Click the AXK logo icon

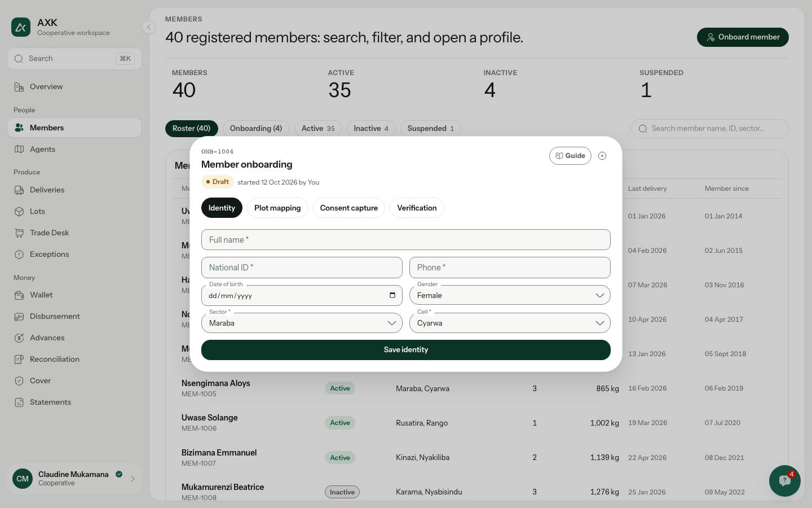[21, 27]
